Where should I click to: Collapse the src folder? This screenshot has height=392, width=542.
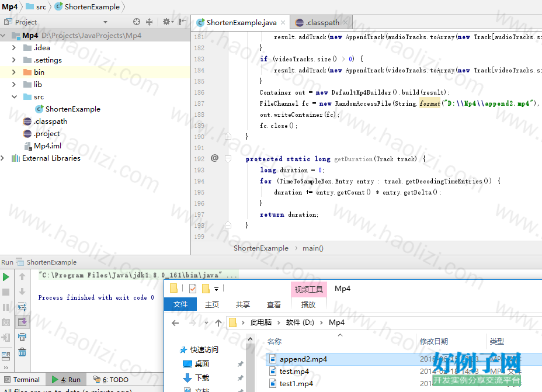click(14, 97)
